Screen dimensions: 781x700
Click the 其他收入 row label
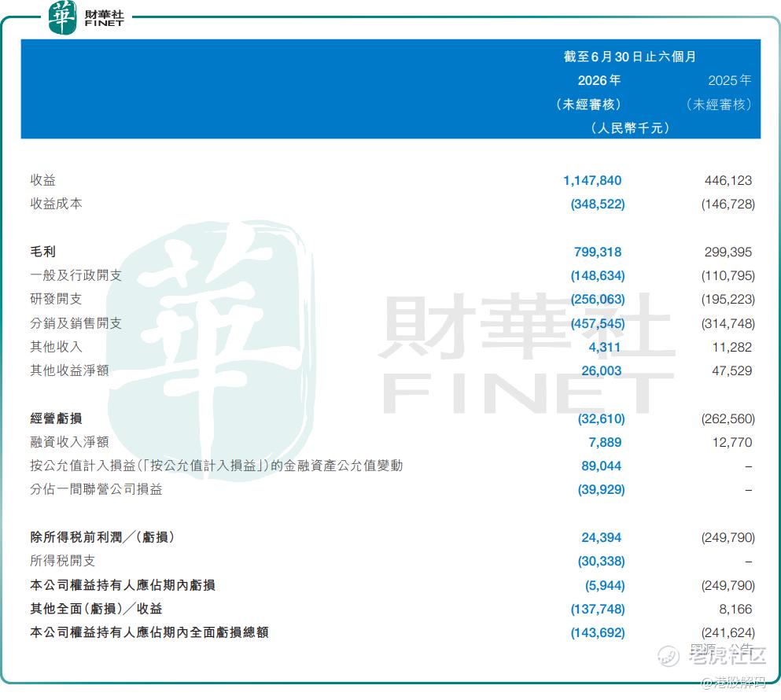pyautogui.click(x=57, y=347)
